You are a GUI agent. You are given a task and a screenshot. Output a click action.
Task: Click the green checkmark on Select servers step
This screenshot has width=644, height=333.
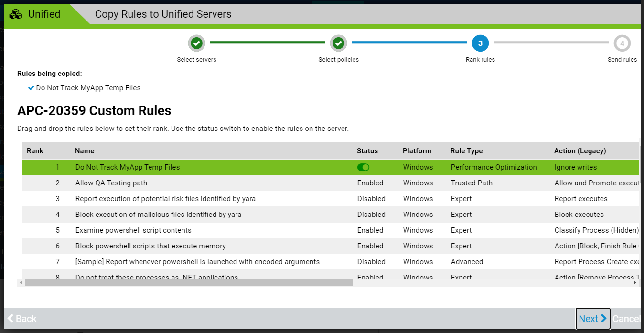[x=196, y=43]
